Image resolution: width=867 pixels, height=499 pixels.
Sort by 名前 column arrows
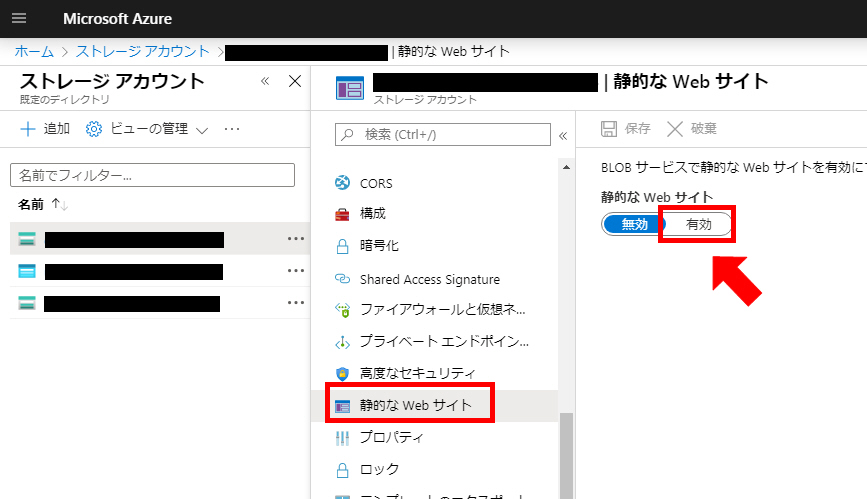coord(60,205)
